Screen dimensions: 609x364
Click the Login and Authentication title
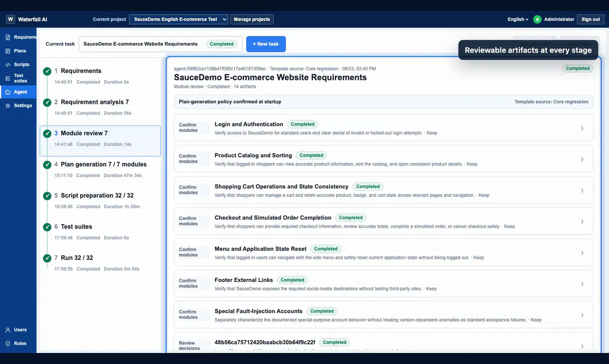(249, 124)
